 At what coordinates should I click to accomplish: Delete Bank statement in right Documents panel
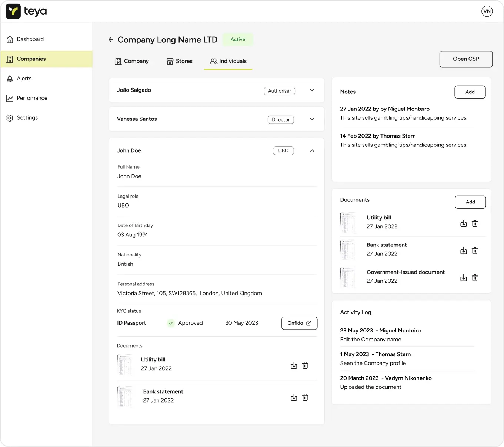pyautogui.click(x=475, y=251)
